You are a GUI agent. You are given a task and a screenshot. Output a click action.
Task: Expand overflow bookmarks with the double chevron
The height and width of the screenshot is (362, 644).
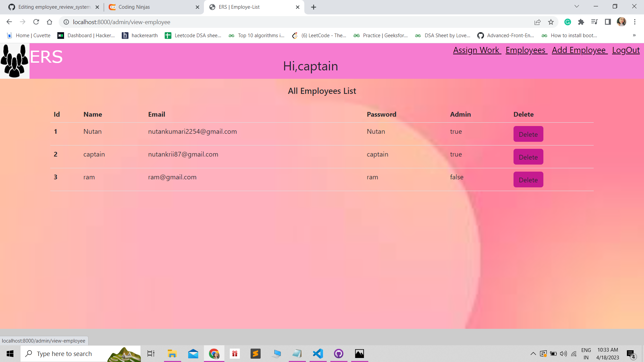(x=634, y=35)
